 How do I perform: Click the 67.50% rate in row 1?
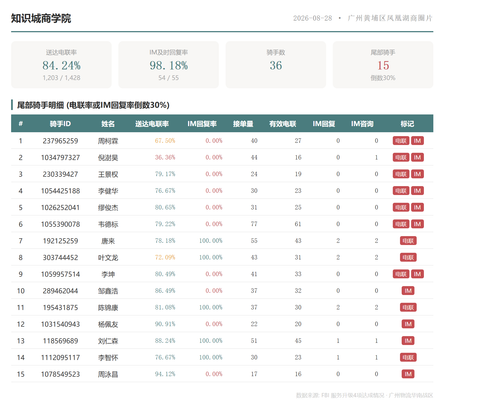pyautogui.click(x=165, y=141)
